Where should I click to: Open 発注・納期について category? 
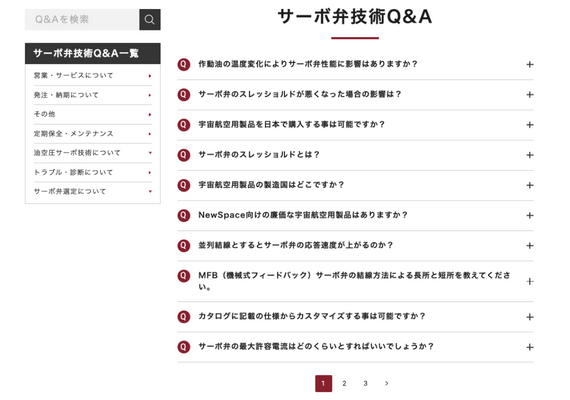(92, 95)
